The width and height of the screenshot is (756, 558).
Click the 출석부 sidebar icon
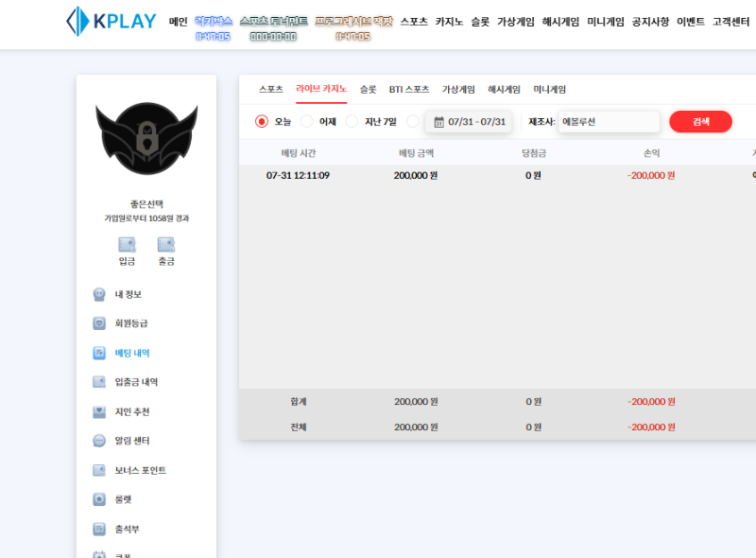99,529
